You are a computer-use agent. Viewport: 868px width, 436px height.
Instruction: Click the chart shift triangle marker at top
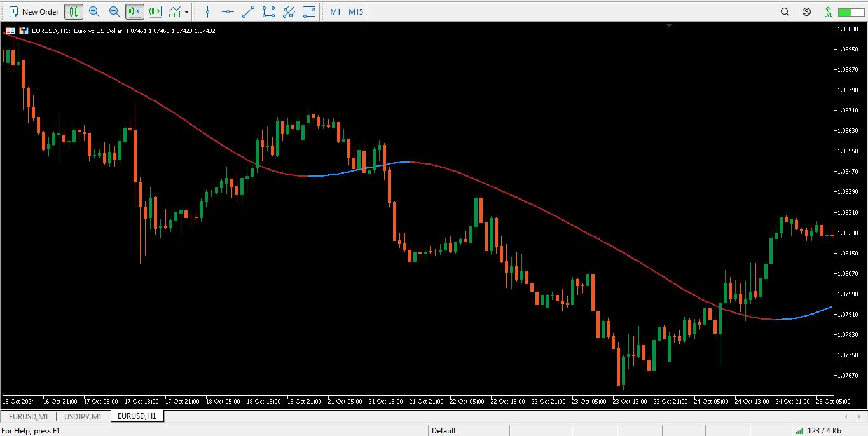669,26
